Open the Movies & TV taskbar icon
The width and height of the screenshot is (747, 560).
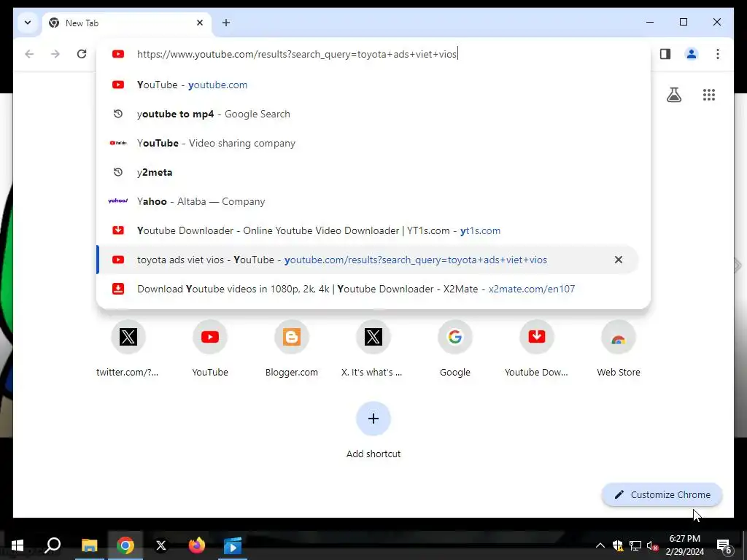pyautogui.click(x=233, y=545)
